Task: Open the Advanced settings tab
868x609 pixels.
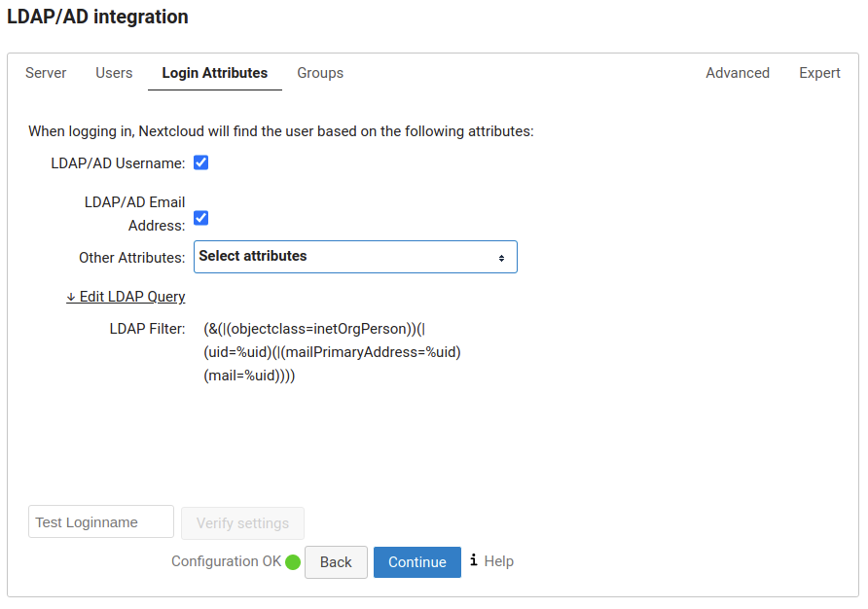Action: (x=738, y=73)
